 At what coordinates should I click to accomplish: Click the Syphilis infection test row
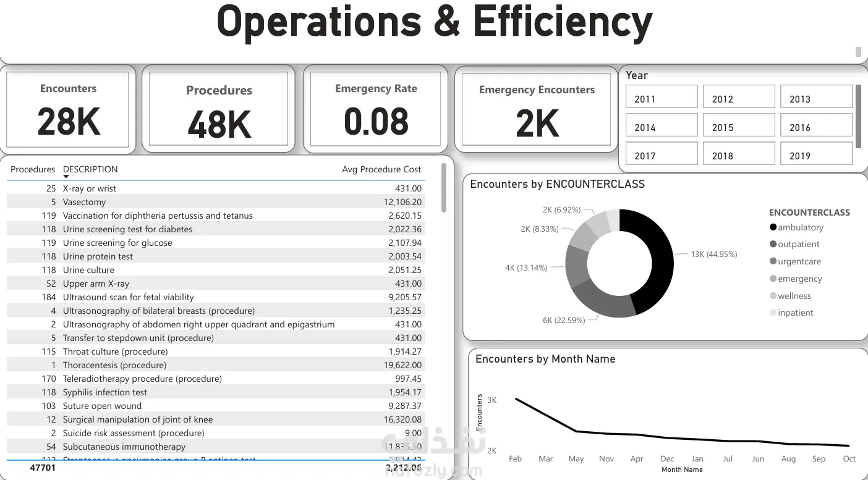point(216,392)
